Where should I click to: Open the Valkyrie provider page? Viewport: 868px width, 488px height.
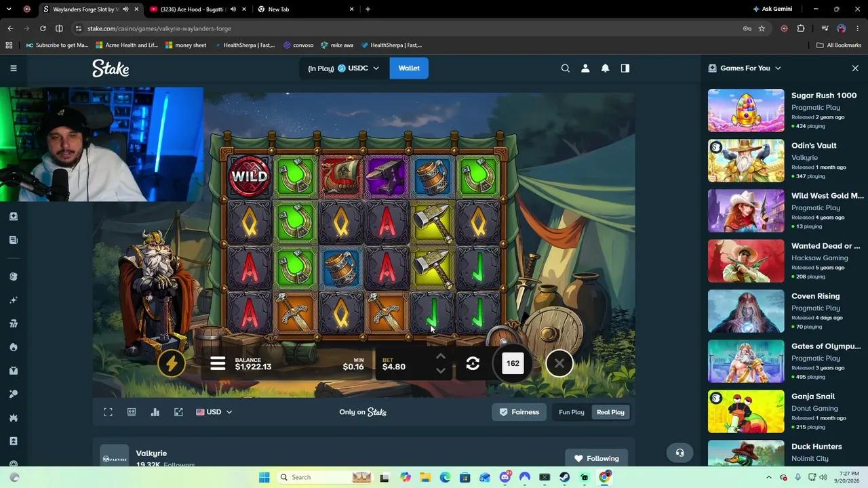[151, 453]
